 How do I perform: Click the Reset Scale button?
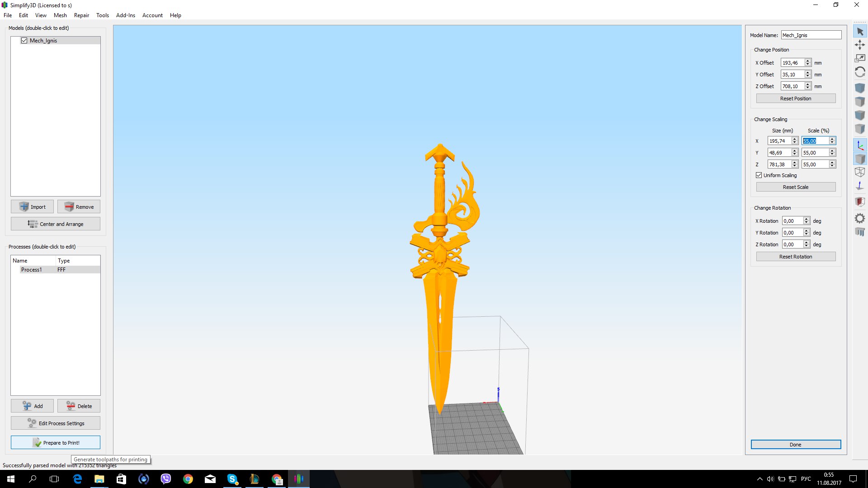point(796,187)
